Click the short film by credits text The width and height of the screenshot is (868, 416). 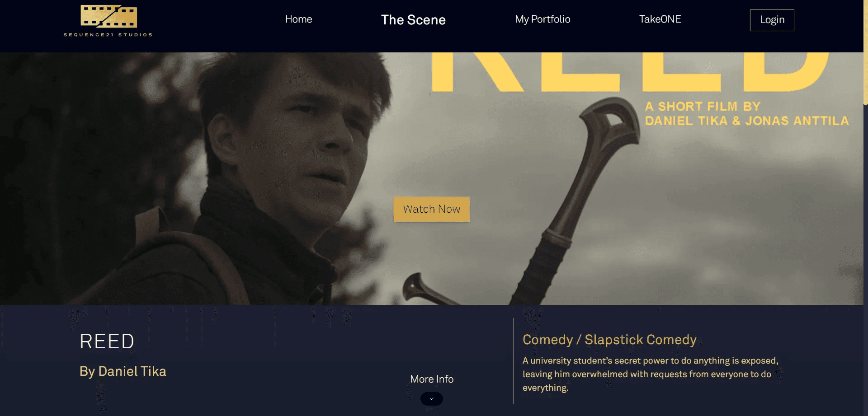click(747, 114)
